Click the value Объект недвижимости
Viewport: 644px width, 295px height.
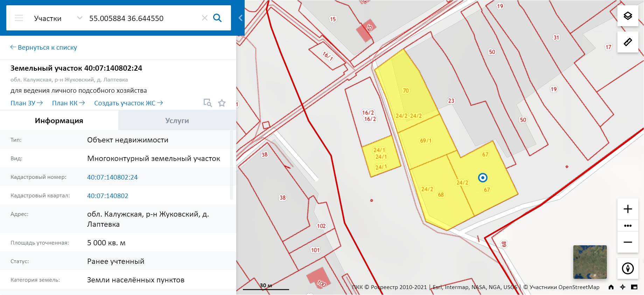tap(128, 140)
